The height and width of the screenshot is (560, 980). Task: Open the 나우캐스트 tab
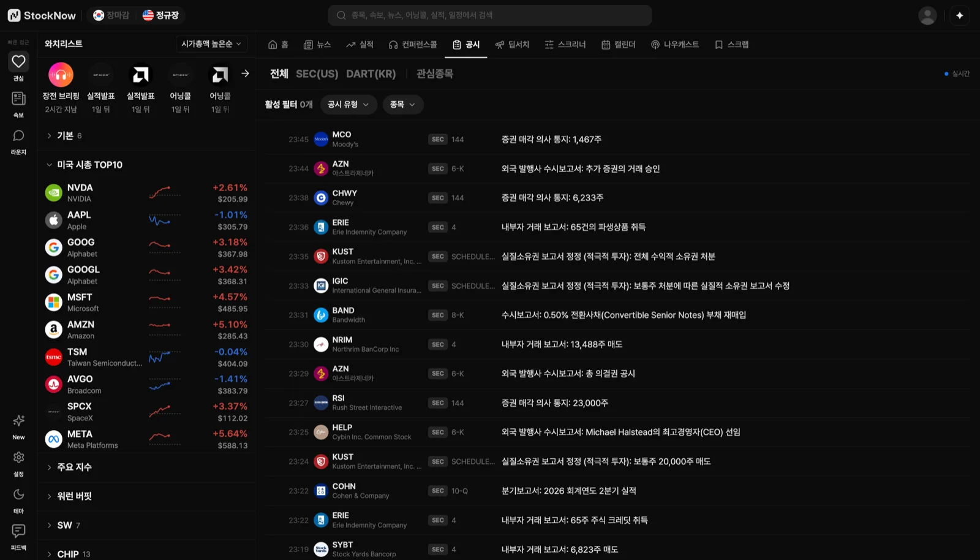pos(674,45)
